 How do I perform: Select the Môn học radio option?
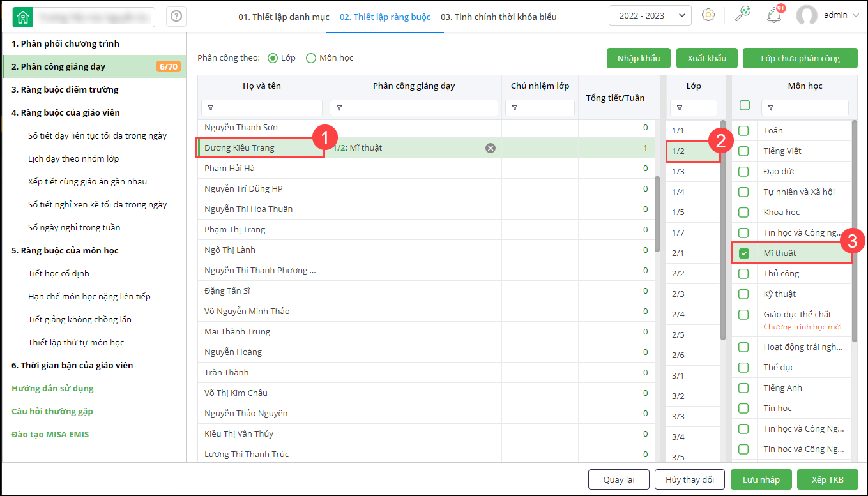[x=311, y=58]
